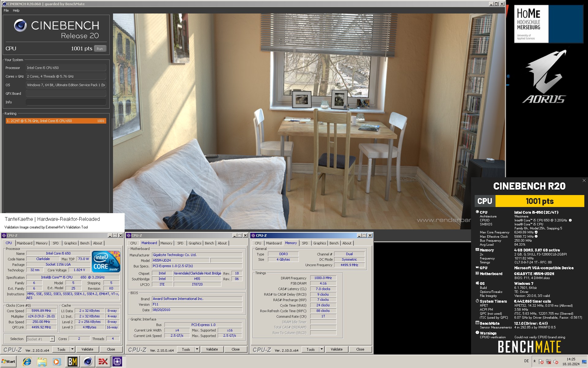Switch to Mainboard tab in first CPU-Z window
The width and height of the screenshot is (588, 368).
[24, 243]
